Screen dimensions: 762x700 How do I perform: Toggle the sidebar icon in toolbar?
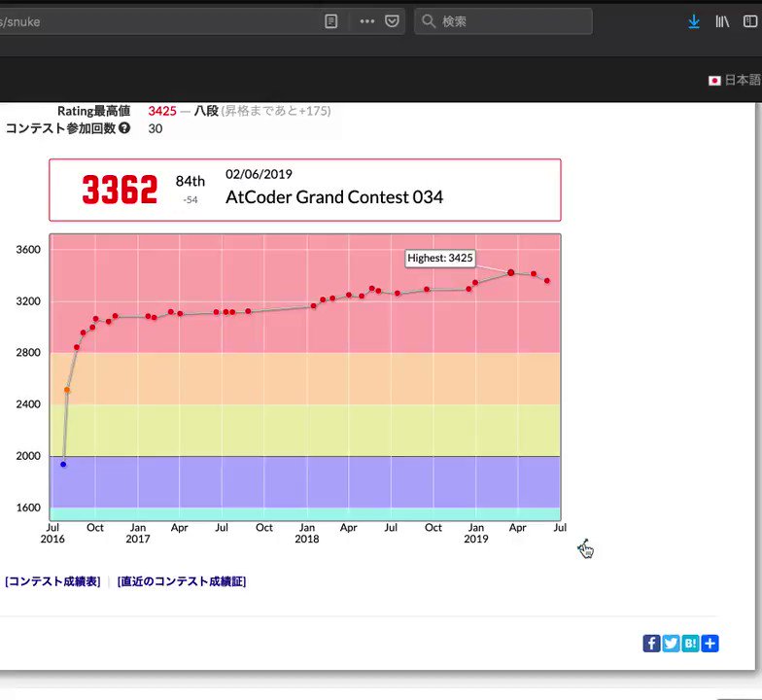point(750,21)
